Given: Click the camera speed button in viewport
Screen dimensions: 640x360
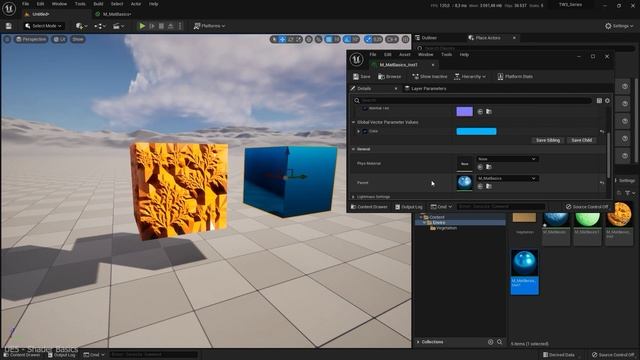Looking at the screenshot, I should 392,39.
